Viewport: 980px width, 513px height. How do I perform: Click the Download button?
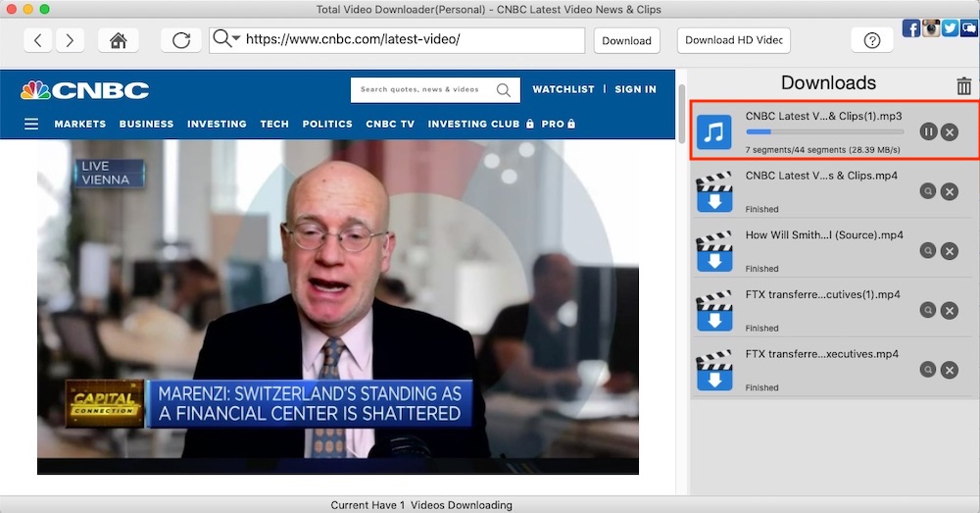626,40
